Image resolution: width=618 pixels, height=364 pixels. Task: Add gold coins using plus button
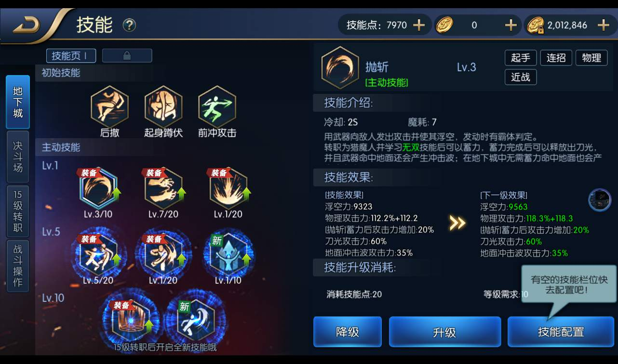point(511,25)
